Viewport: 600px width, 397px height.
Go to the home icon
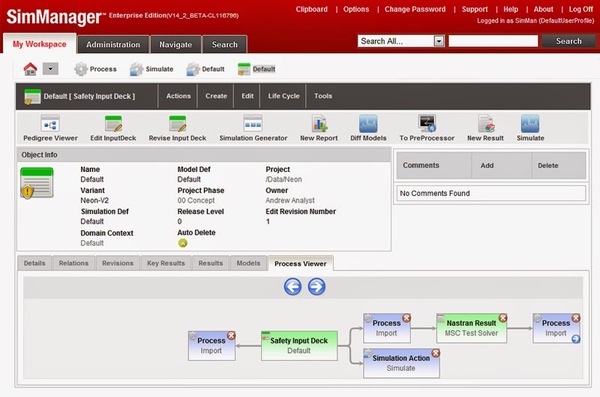pos(30,69)
